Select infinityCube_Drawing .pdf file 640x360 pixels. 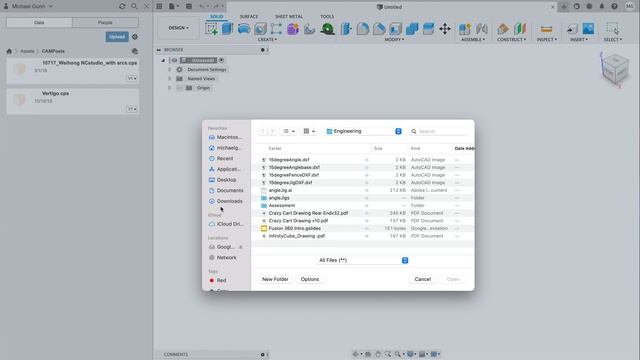[x=363, y=236]
